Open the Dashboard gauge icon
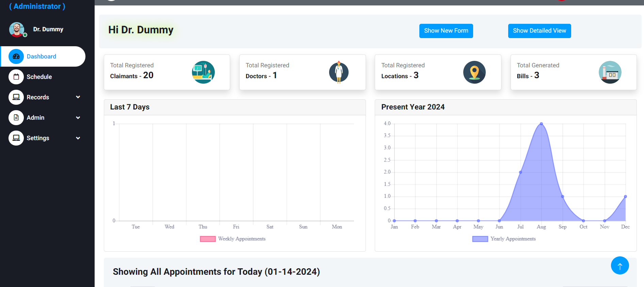Screen dimensions: 644x287 tap(16, 56)
